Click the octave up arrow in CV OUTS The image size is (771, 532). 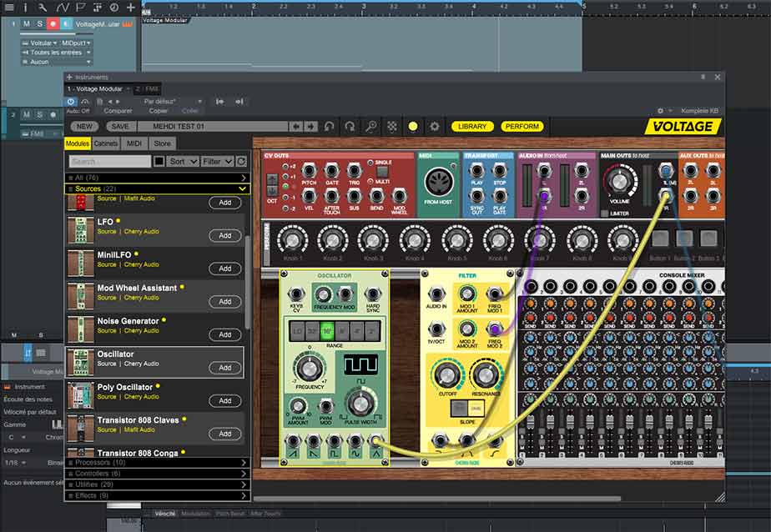[x=272, y=181]
